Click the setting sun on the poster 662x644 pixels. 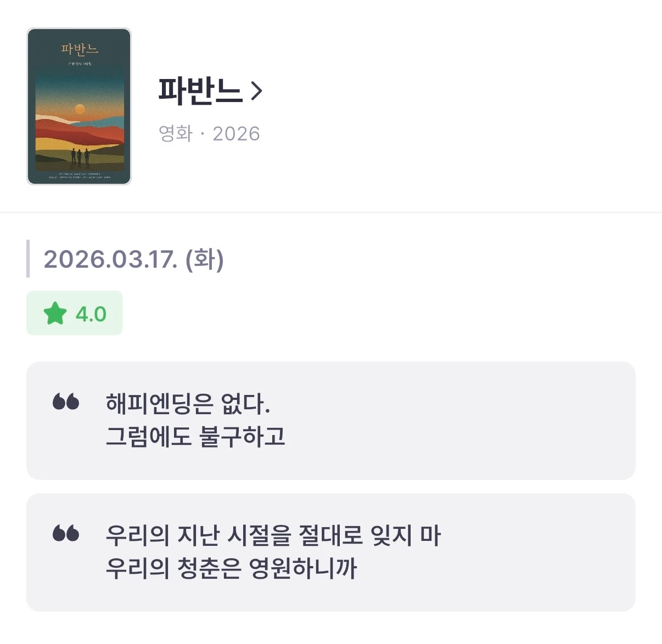80,109
